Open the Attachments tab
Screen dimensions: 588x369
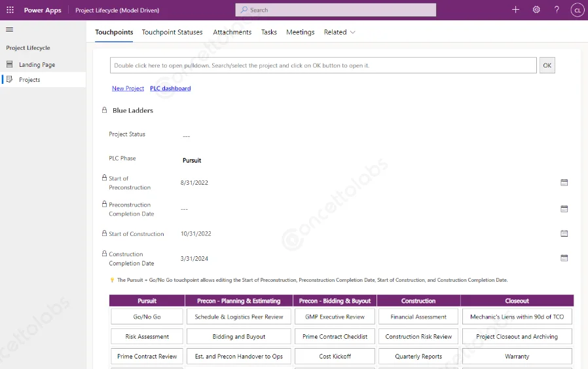click(x=232, y=32)
